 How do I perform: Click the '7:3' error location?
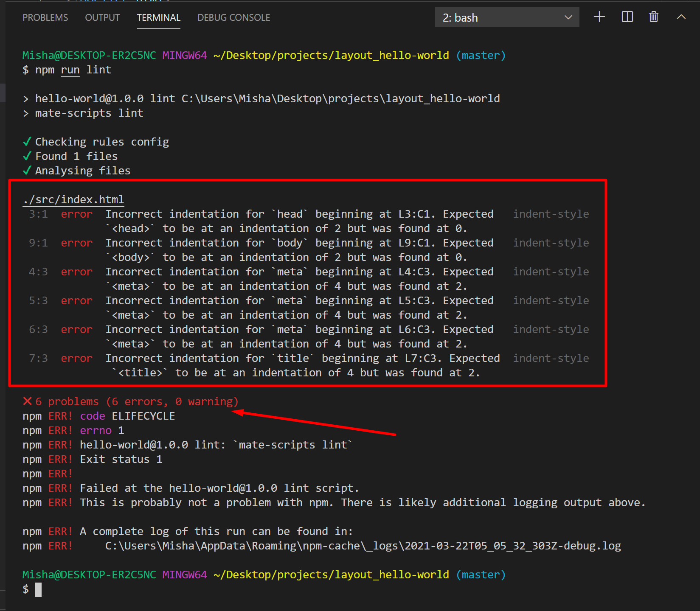(x=38, y=358)
